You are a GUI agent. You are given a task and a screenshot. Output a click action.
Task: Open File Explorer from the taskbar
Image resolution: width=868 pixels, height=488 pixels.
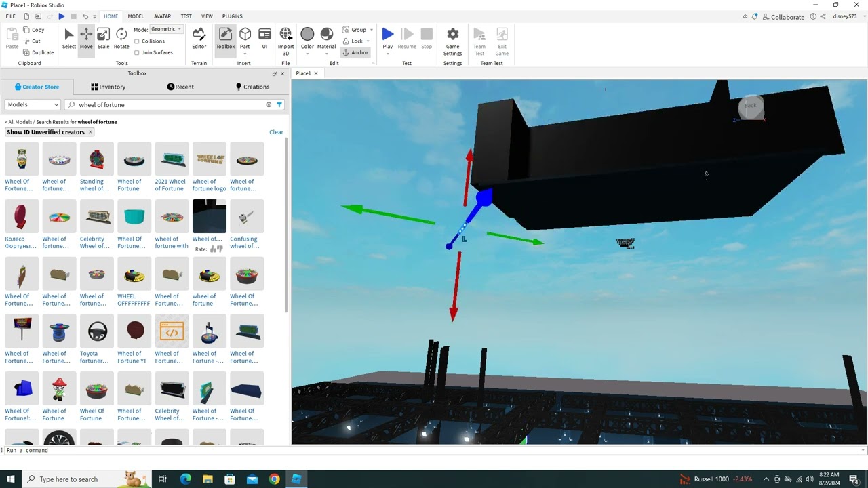coord(208,479)
